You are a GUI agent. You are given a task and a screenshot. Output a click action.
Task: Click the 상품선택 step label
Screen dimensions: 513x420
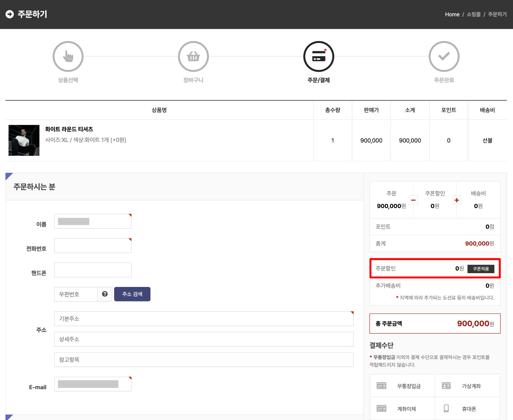coord(68,80)
